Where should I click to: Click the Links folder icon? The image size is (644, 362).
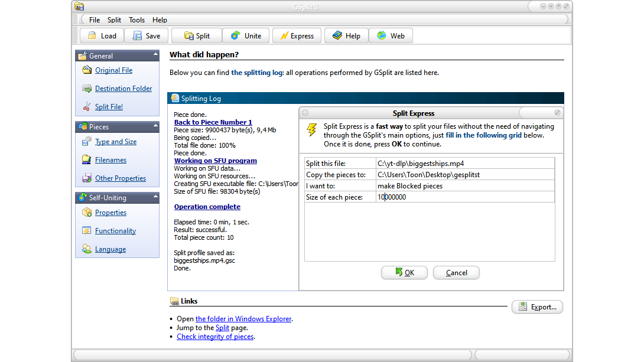tap(174, 301)
